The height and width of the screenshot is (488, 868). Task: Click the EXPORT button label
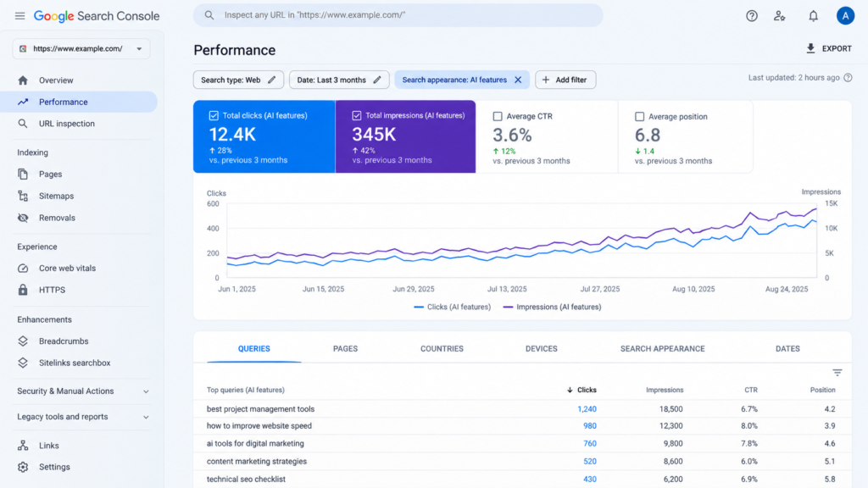click(837, 48)
